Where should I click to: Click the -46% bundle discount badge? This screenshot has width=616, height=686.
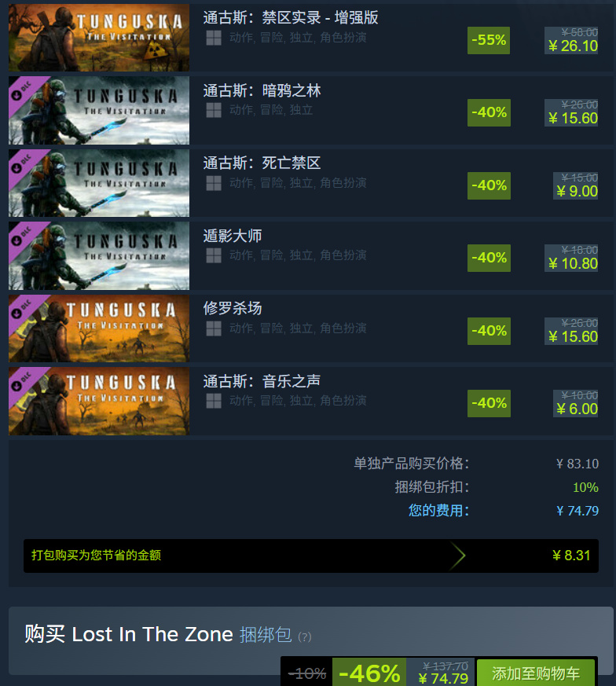coord(369,673)
